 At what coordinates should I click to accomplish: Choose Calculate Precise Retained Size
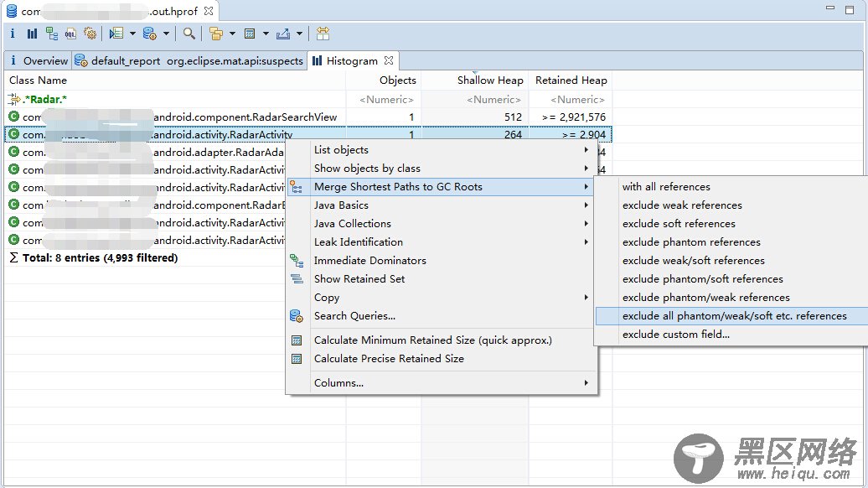442,358
